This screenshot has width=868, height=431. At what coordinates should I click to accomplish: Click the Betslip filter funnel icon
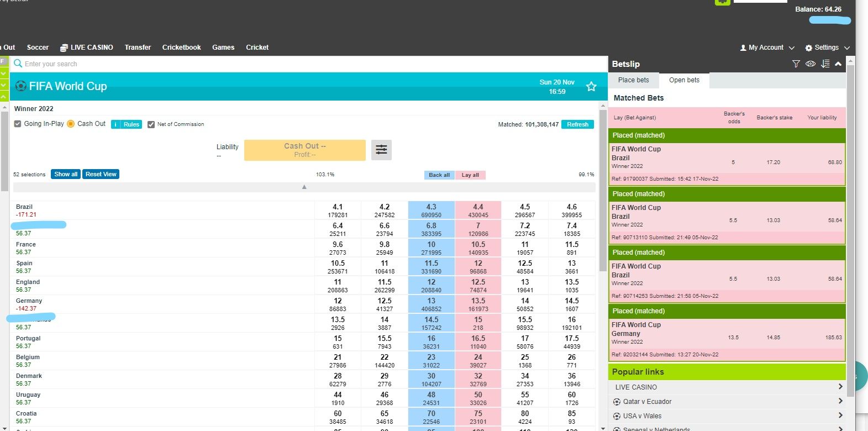click(796, 64)
